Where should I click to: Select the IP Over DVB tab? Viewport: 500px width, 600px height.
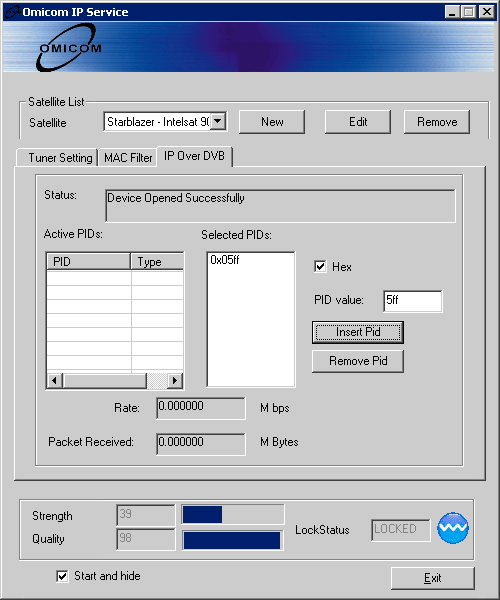(x=194, y=156)
